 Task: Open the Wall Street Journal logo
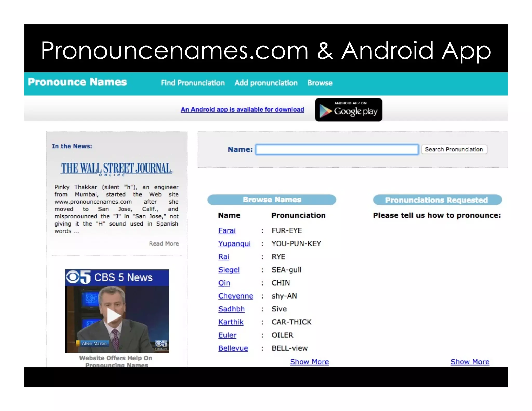[117, 169]
